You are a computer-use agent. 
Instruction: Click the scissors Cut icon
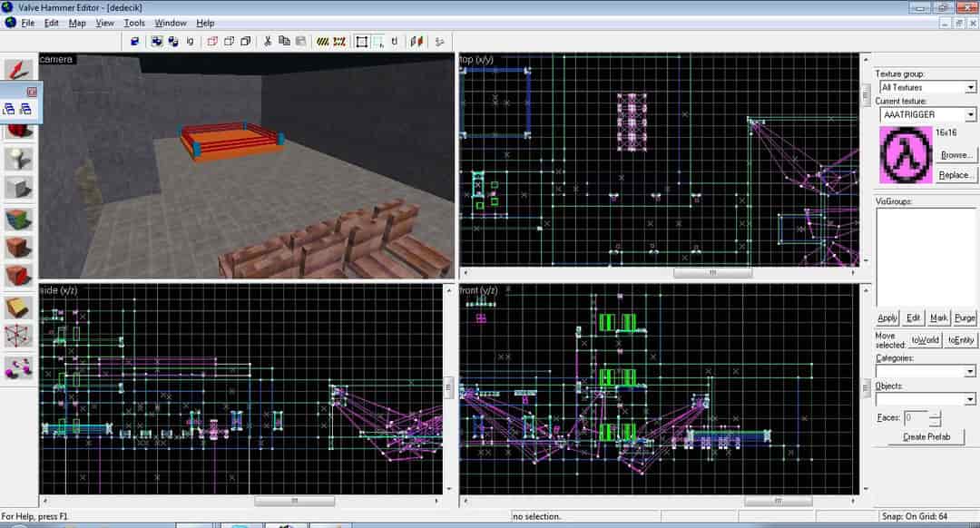click(x=268, y=41)
